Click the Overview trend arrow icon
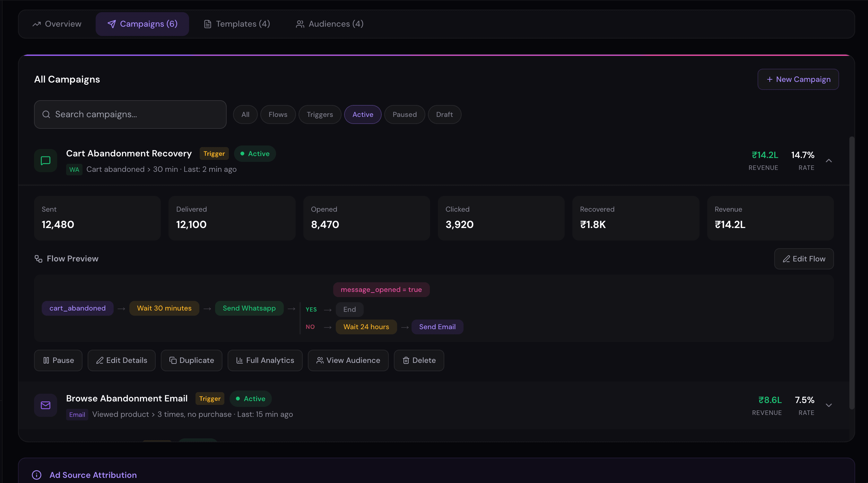 [x=36, y=24]
